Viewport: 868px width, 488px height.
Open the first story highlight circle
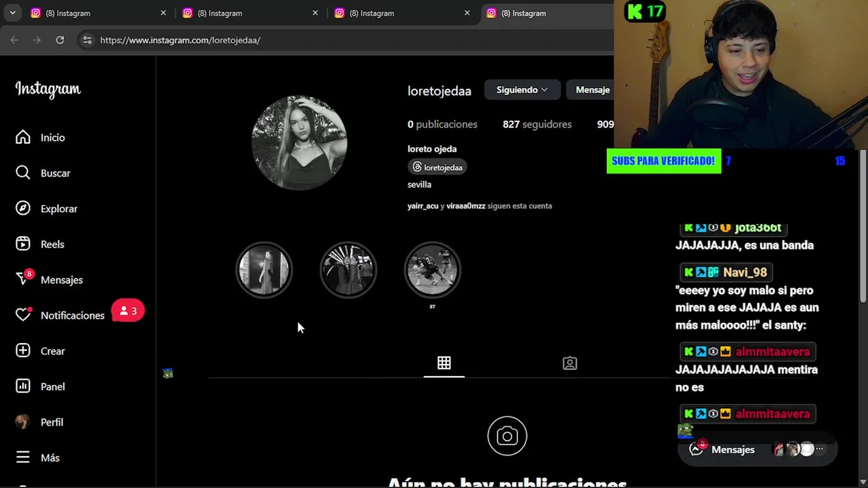point(264,270)
